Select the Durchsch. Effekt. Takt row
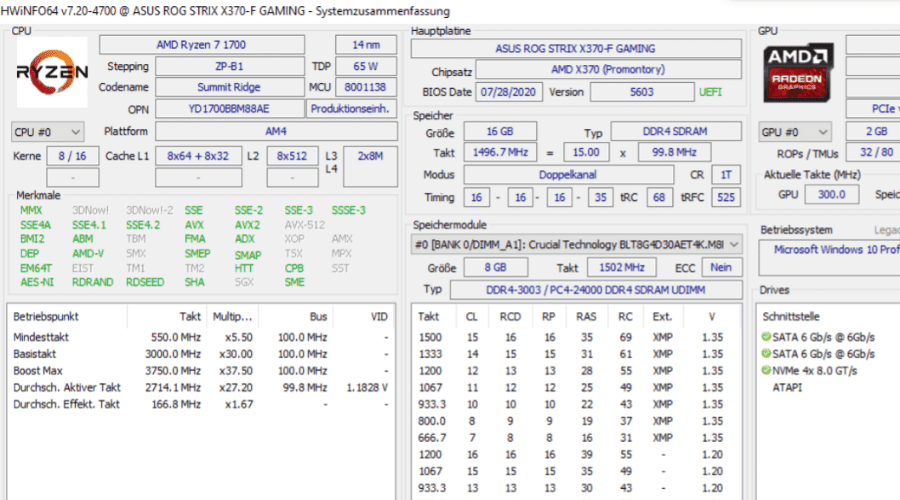Image resolution: width=900 pixels, height=500 pixels. pyautogui.click(x=201, y=404)
